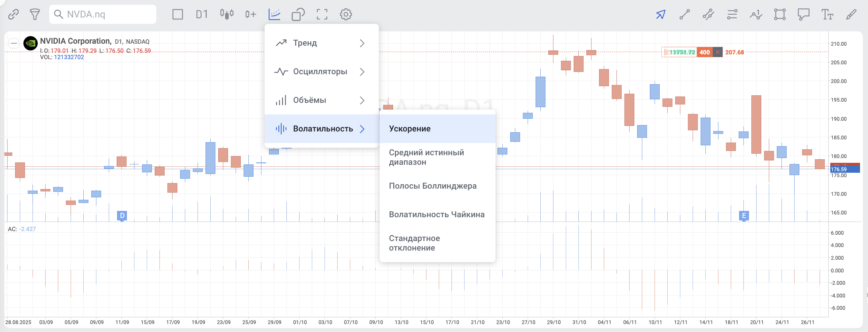Click the 207.68 order price label
Screen dimensions: 868x332
735,52
